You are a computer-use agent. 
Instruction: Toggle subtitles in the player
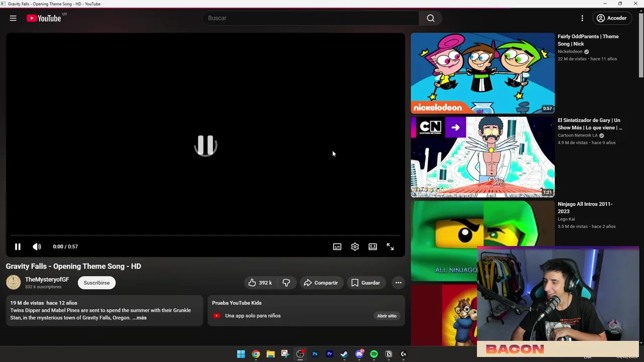(337, 246)
